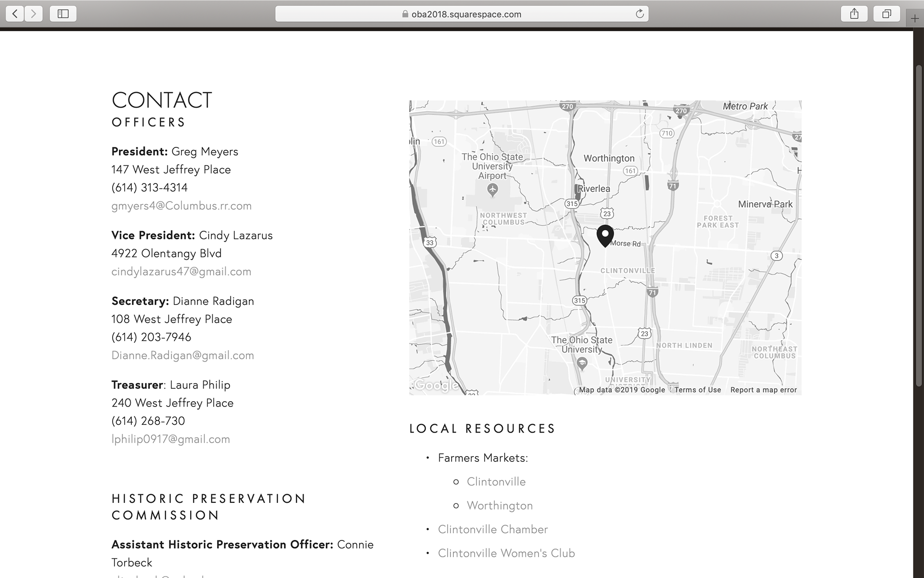Click the Metro Park map label

pyautogui.click(x=745, y=106)
